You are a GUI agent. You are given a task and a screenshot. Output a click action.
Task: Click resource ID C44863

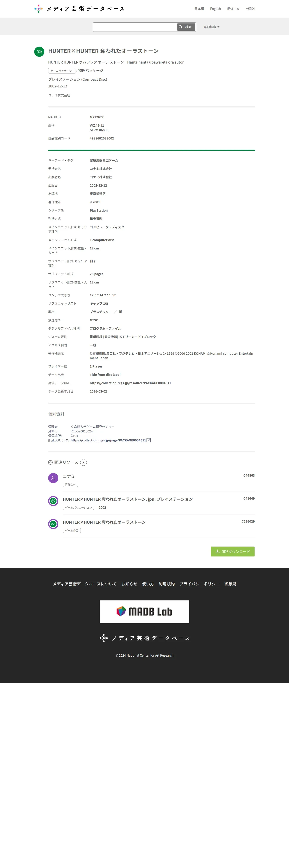[x=249, y=475]
